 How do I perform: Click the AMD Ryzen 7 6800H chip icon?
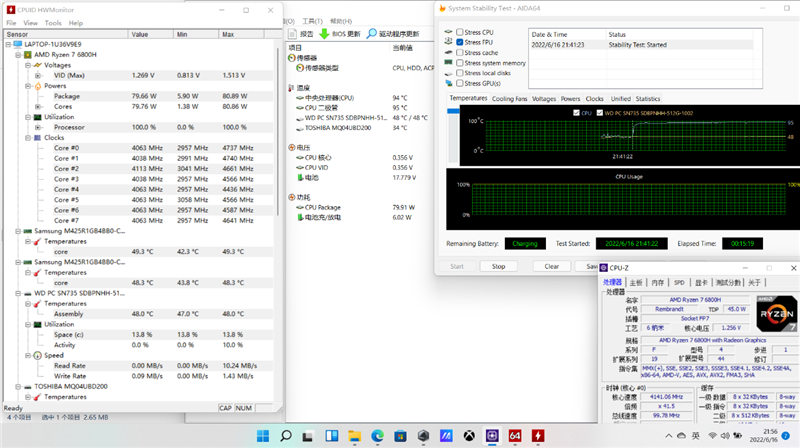28,55
